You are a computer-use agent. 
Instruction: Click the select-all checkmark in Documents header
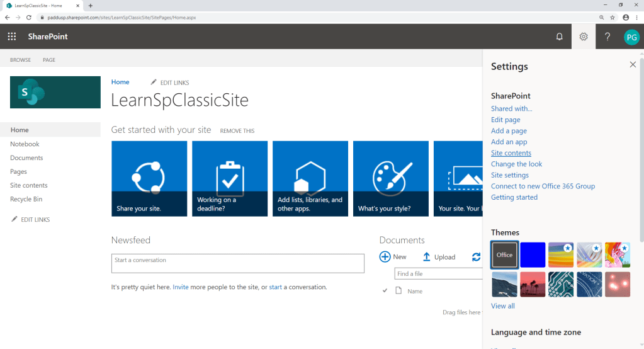click(385, 291)
